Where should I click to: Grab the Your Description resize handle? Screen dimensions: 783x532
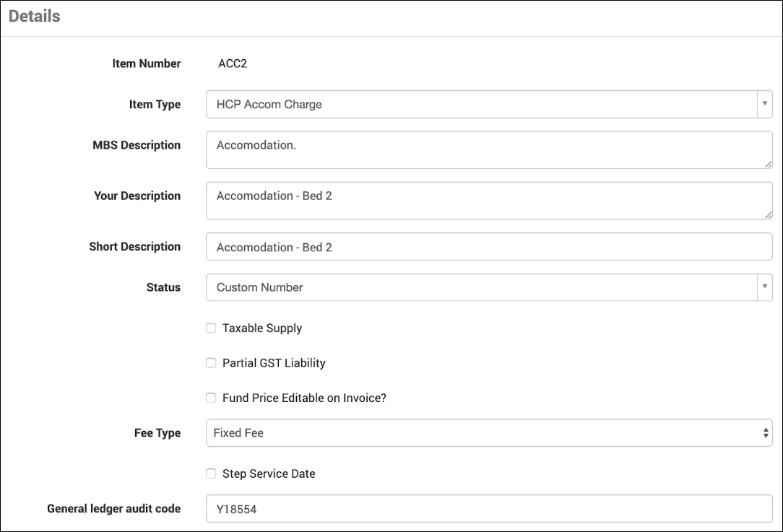[769, 215]
